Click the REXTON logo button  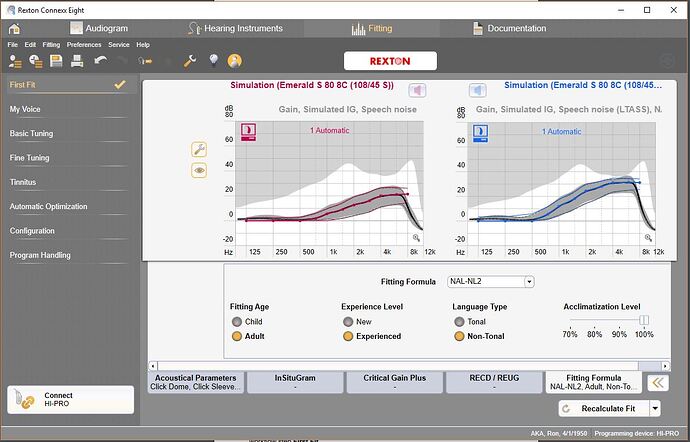click(x=390, y=61)
